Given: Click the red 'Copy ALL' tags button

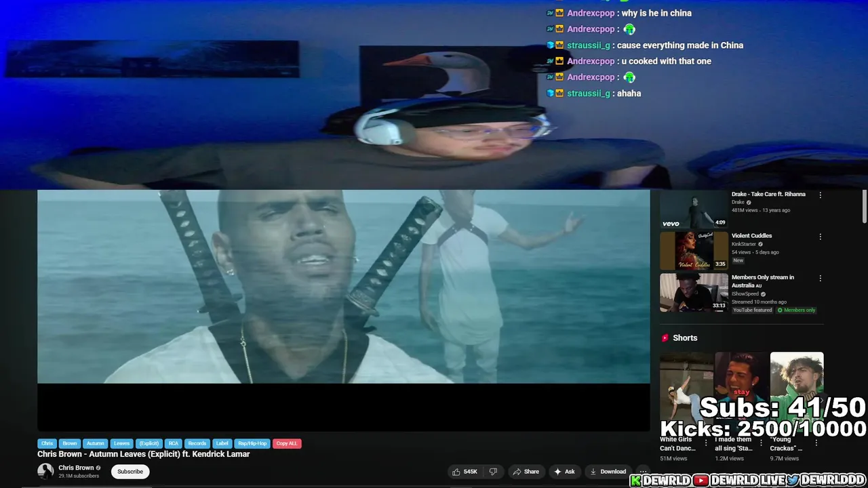Looking at the screenshot, I should (287, 443).
